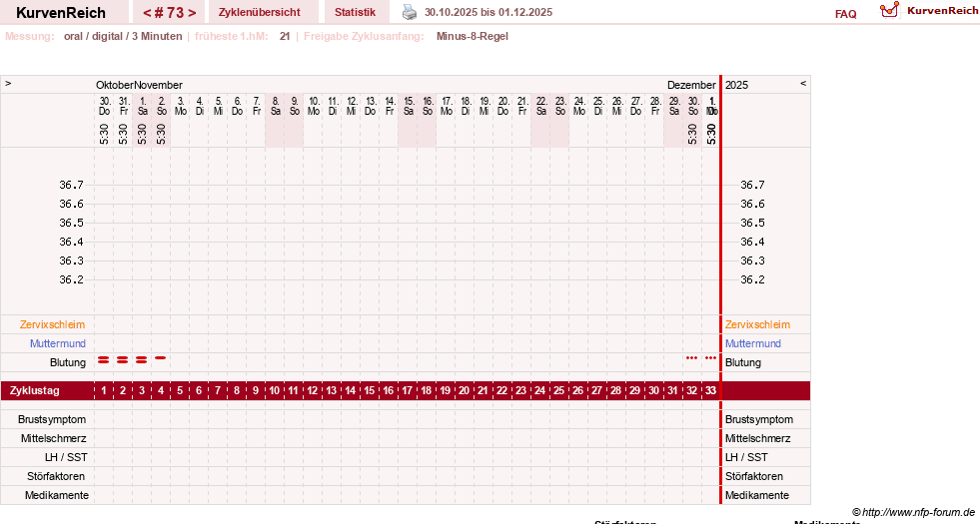
Task: Click the right Muttermund label
Action: pyautogui.click(x=753, y=343)
